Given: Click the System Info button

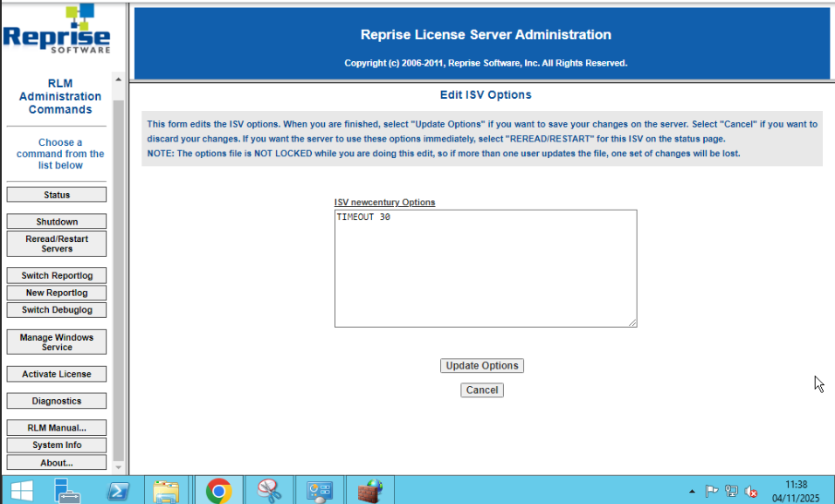Looking at the screenshot, I should [x=57, y=445].
